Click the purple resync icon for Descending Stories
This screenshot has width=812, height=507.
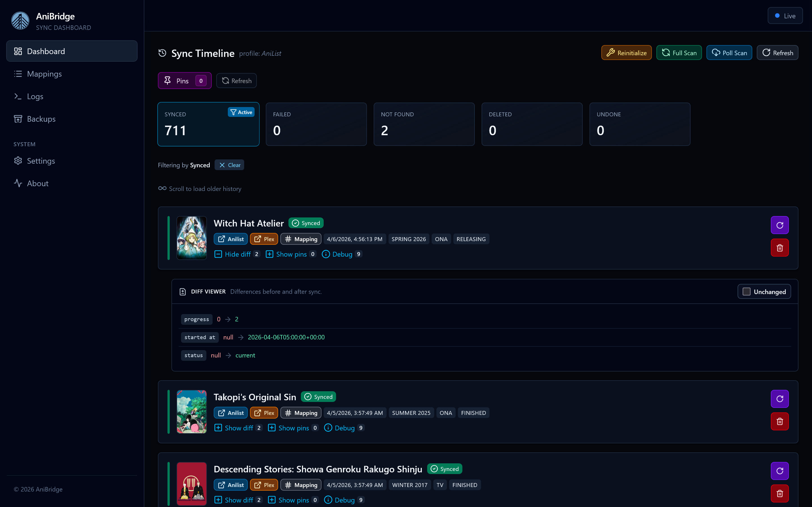pyautogui.click(x=780, y=471)
